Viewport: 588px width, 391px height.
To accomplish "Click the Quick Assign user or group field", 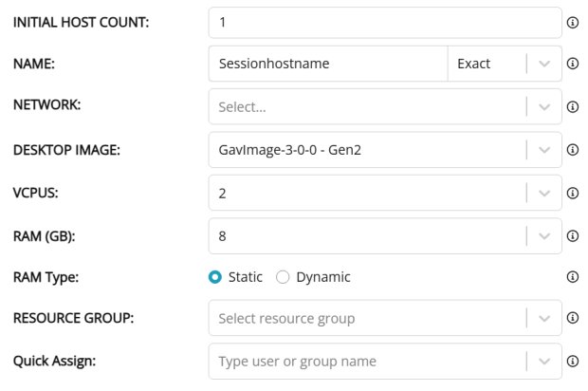I will (385, 361).
